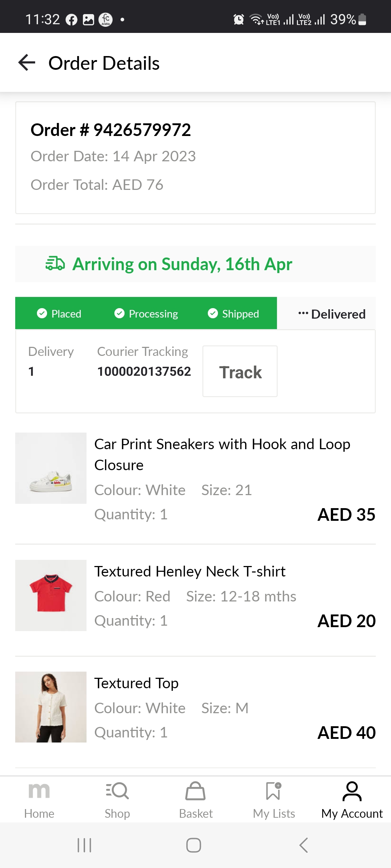Open Car Print Sneakers product thumbnail

[x=51, y=468]
